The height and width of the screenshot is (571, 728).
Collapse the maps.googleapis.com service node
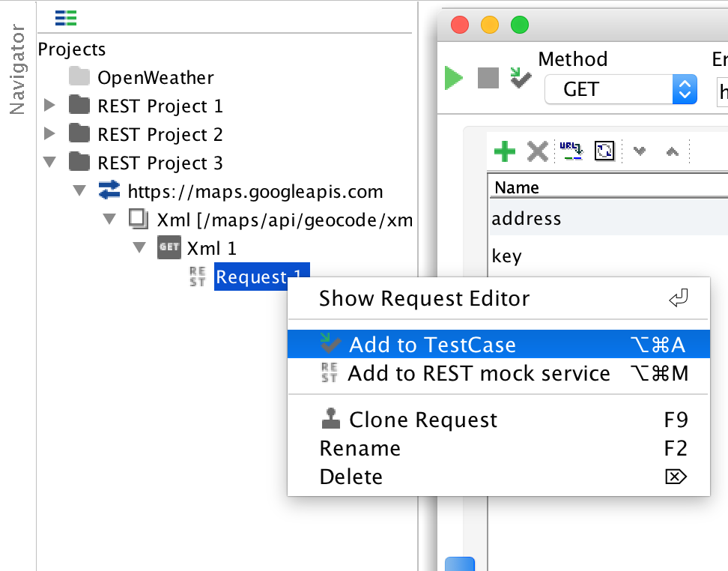tap(80, 190)
